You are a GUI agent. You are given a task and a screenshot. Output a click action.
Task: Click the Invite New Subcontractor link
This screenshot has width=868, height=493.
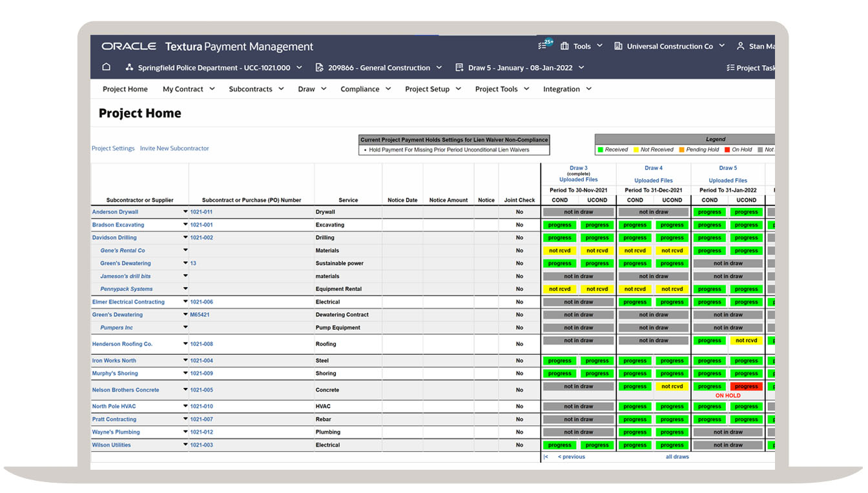tap(174, 148)
